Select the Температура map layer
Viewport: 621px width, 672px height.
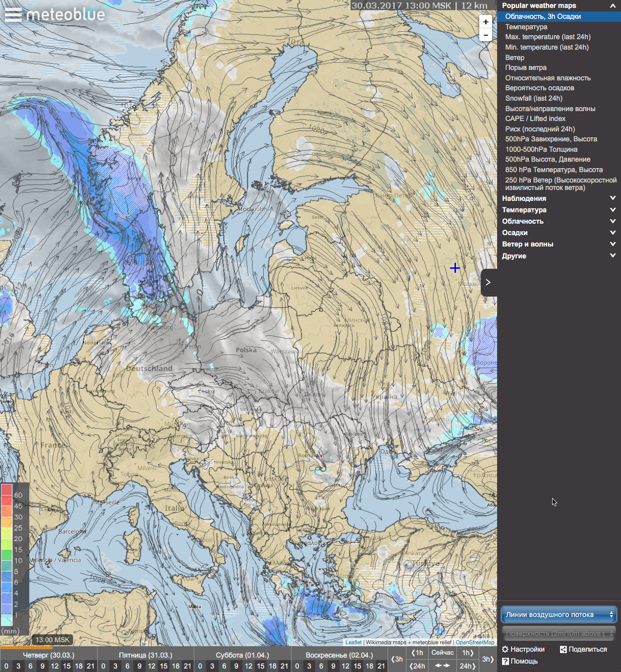point(526,27)
